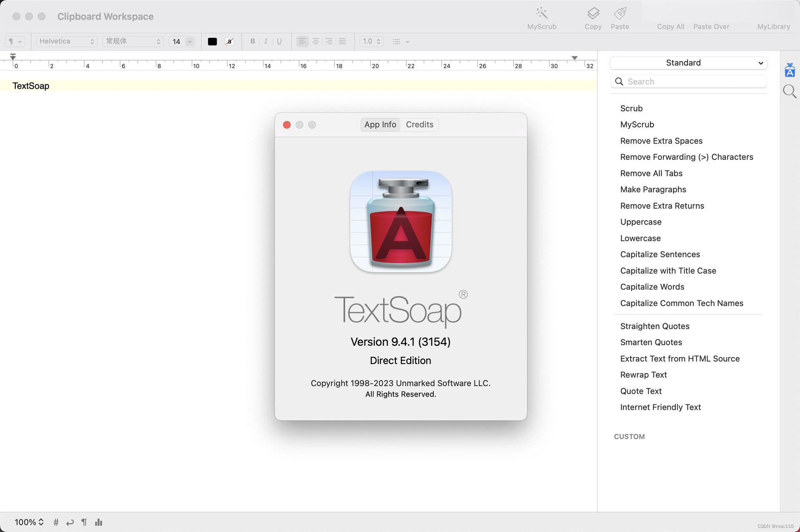This screenshot has width=800, height=532.
Task: Click the cleaners Search field
Action: [x=688, y=82]
